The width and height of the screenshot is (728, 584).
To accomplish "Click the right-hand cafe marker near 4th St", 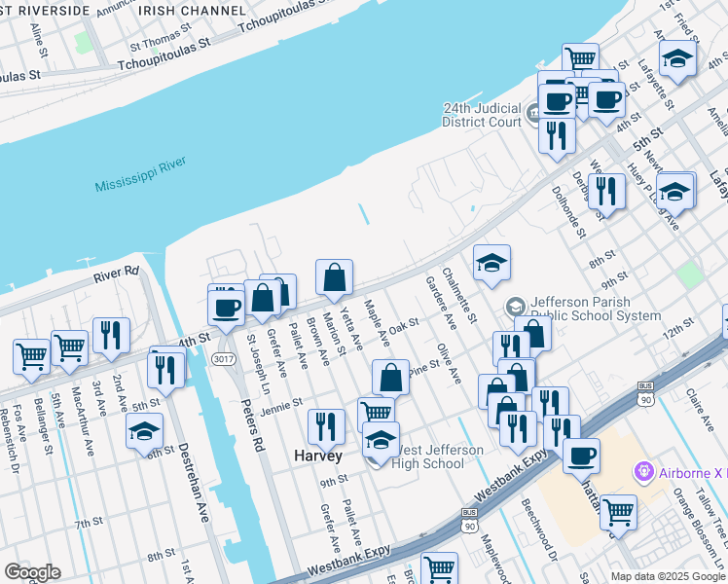I will tap(606, 103).
